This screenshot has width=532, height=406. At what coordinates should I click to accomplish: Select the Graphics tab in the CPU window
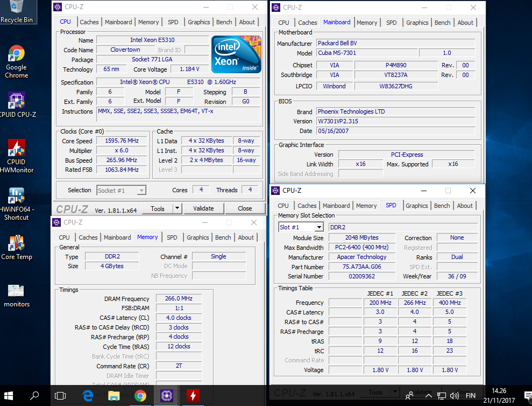point(199,22)
